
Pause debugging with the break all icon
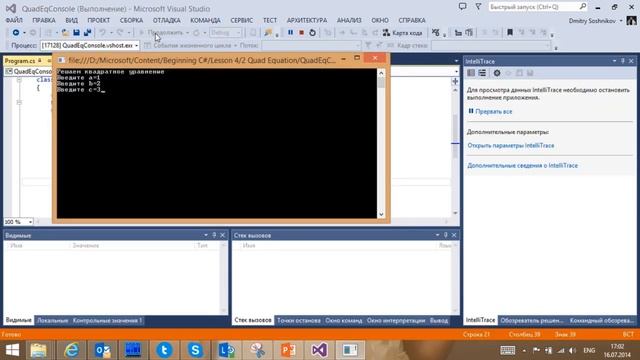(290, 33)
